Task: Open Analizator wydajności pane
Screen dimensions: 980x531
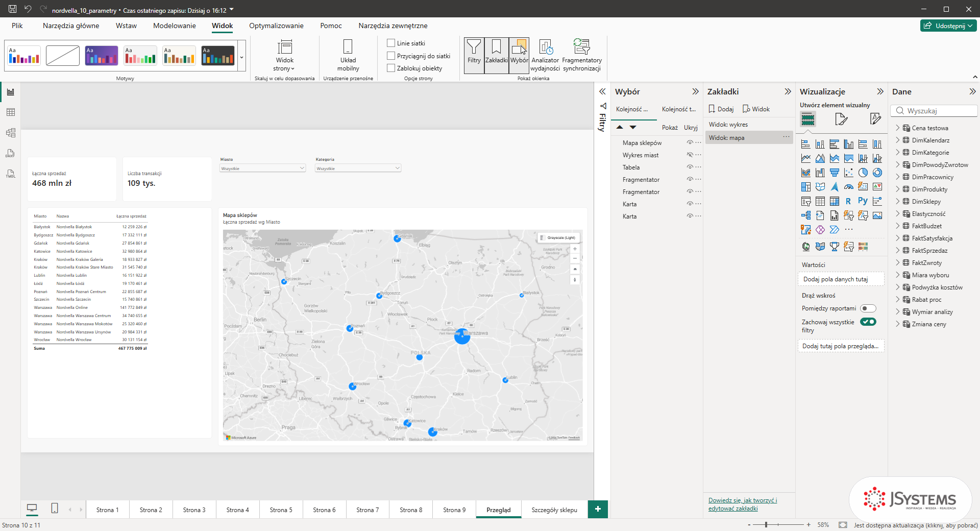Action: point(545,55)
